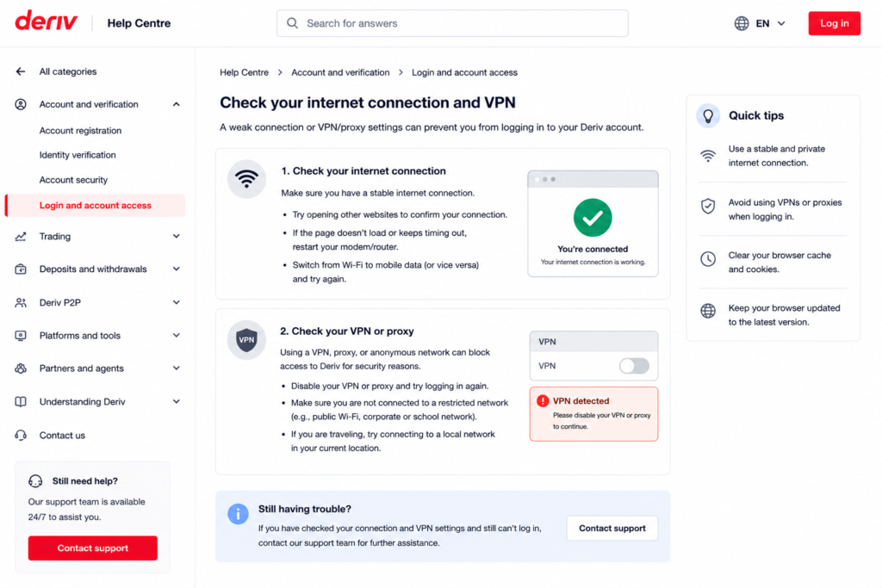This screenshot has width=882, height=588.
Task: Click the Wi-Fi icon in step 1
Action: [246, 179]
